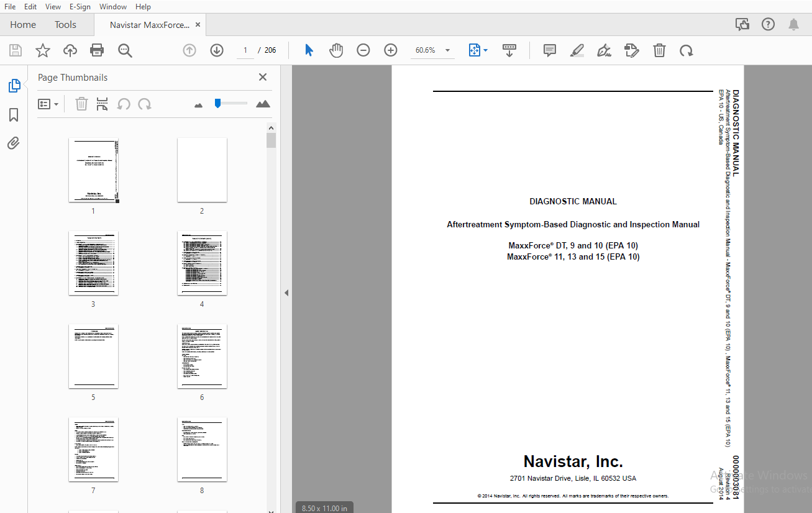Click the thumbnails scrollbar up arrow
This screenshot has width=812, height=513.
click(271, 128)
